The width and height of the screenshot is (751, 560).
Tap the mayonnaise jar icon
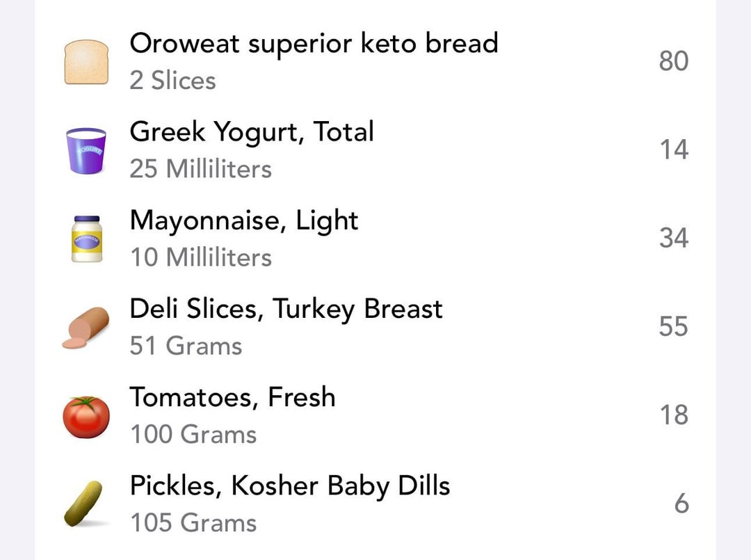87,239
